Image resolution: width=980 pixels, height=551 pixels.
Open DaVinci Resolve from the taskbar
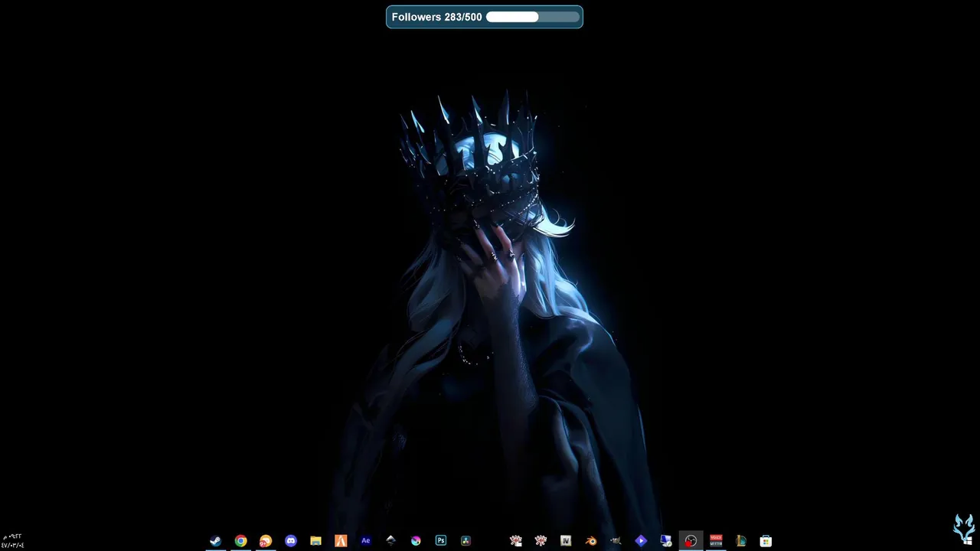[x=465, y=540]
